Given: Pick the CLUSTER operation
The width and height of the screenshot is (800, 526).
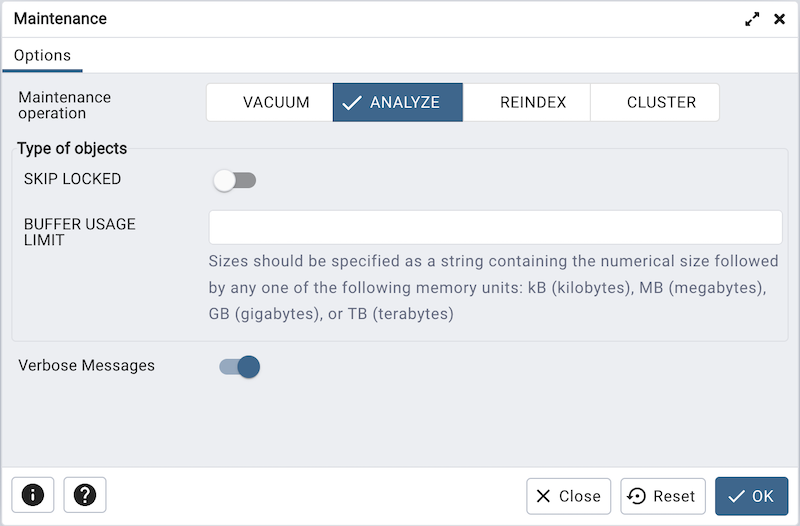Looking at the screenshot, I should coord(655,102).
